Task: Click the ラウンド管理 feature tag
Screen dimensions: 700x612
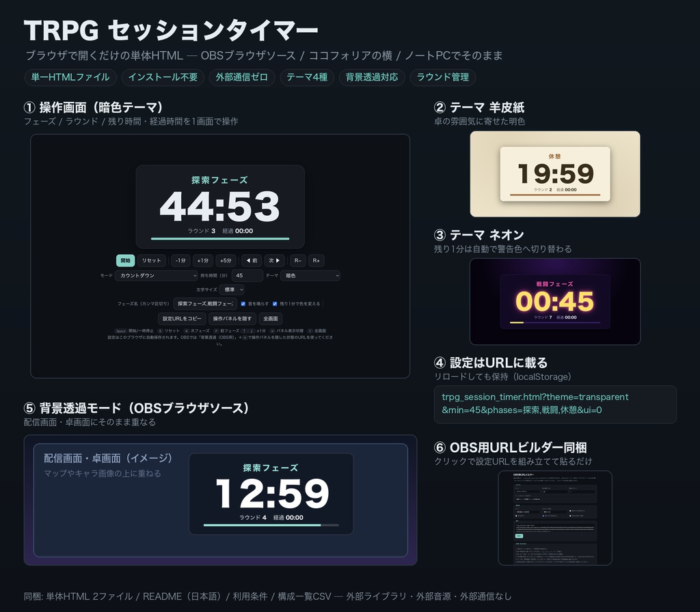Action: 443,77
